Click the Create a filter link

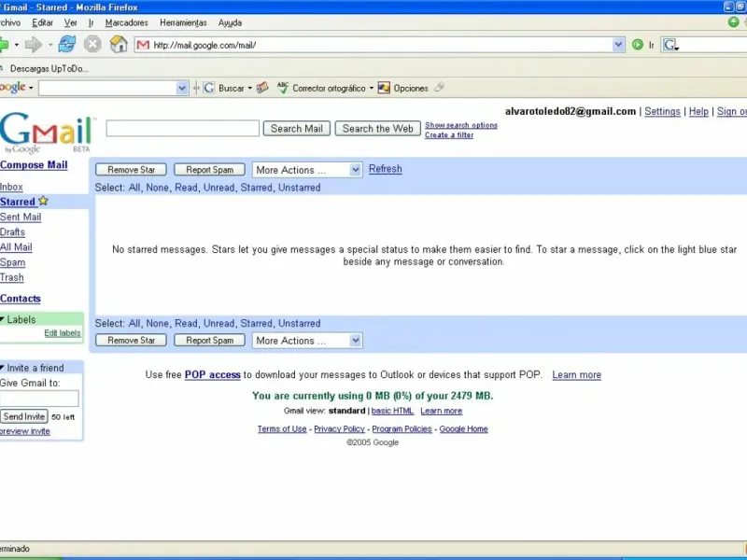coord(449,134)
